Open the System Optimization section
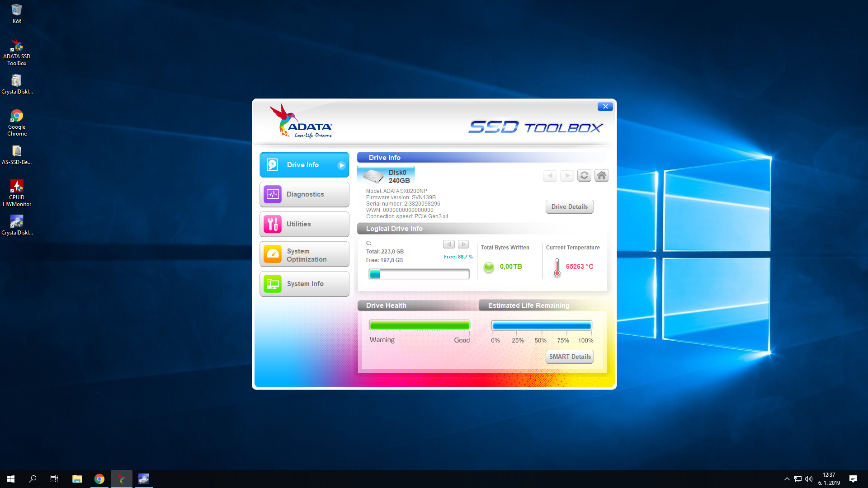Image resolution: width=868 pixels, height=488 pixels. click(x=304, y=254)
